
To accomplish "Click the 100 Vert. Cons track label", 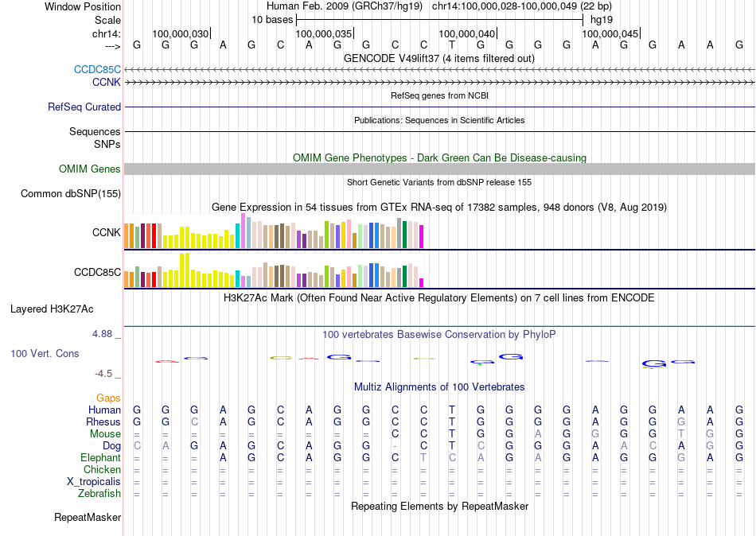I will pos(45,354).
